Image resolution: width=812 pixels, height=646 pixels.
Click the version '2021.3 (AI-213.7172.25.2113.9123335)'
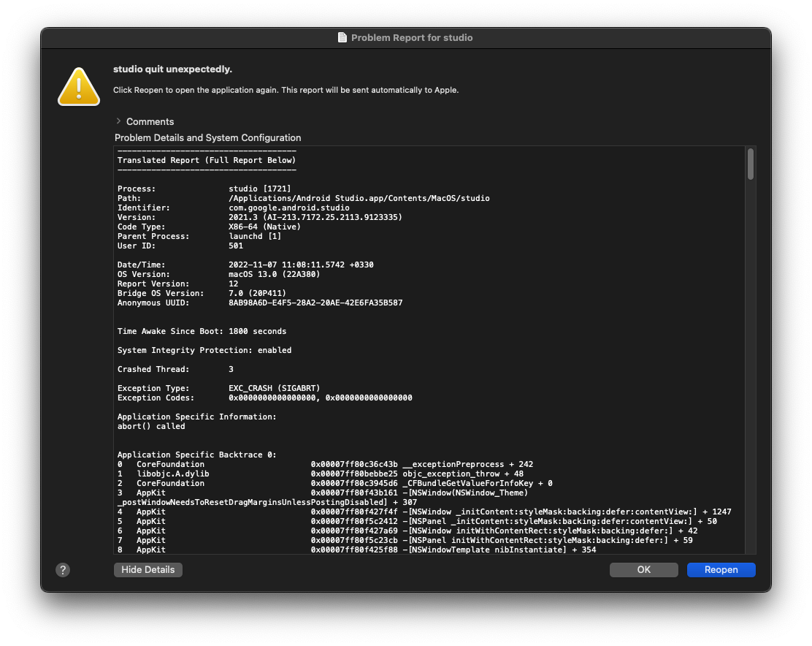tap(315, 217)
